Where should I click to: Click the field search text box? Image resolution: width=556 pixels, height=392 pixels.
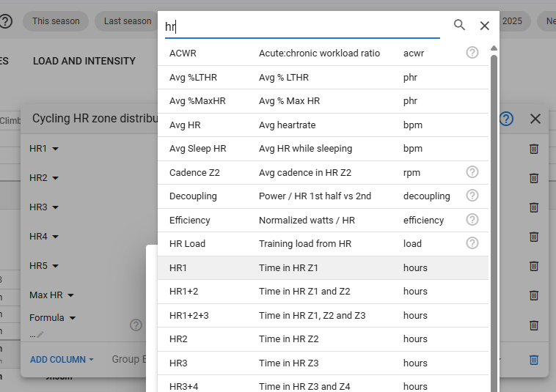coord(301,26)
